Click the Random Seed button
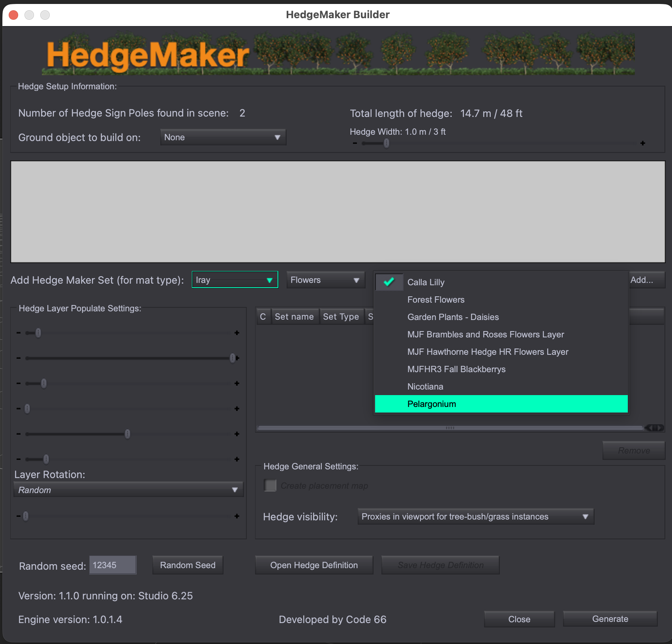Screen dimensions: 672x644 pyautogui.click(x=188, y=565)
